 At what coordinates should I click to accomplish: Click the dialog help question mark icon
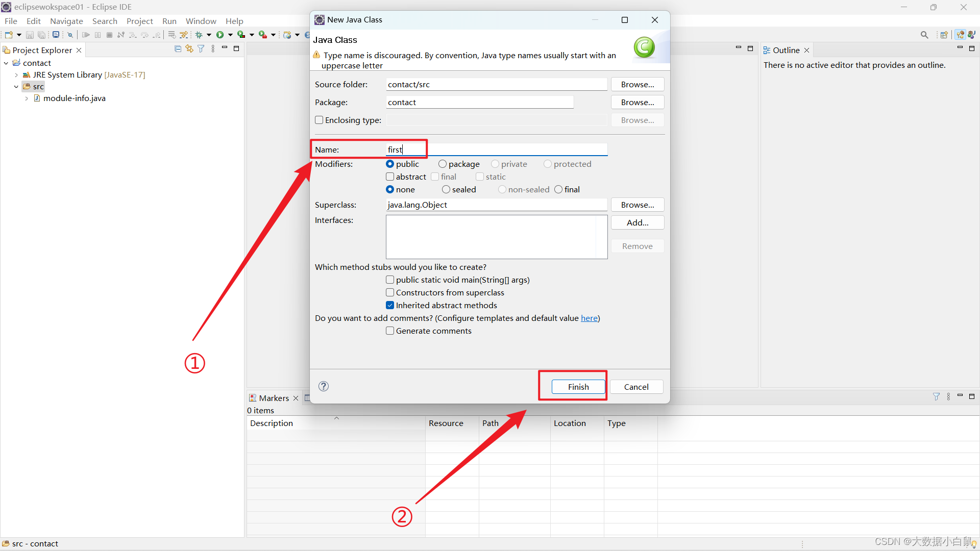pyautogui.click(x=324, y=386)
